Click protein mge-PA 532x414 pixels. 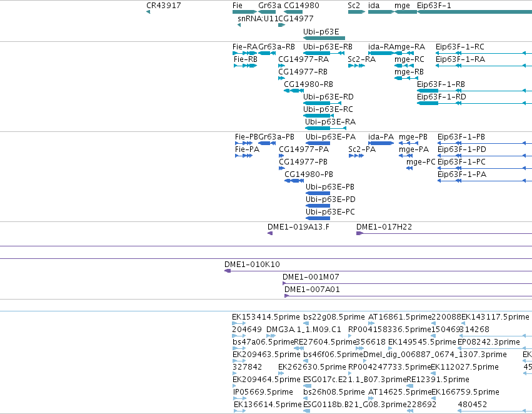coord(414,149)
